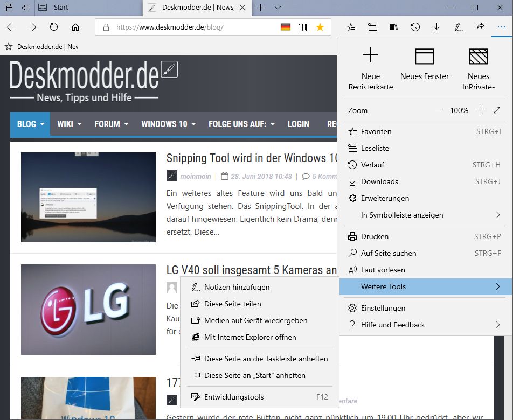Close the three-dot Settings menu button
The image size is (513, 420).
(502, 27)
